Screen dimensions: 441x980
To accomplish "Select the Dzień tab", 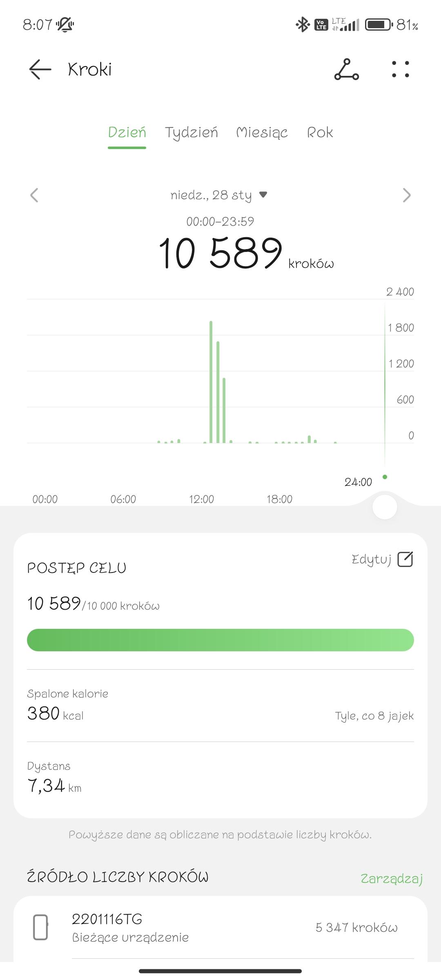I will 127,132.
